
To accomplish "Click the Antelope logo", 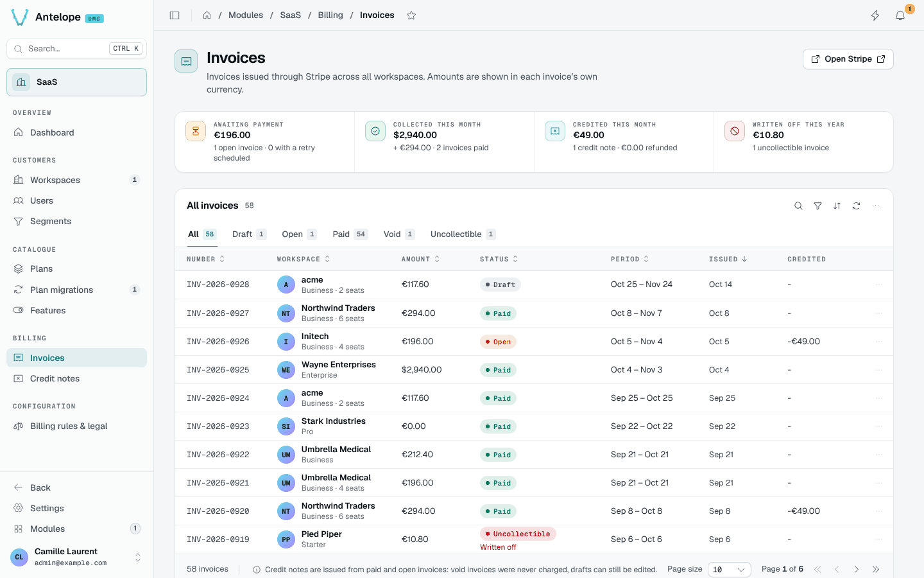I will [20, 17].
